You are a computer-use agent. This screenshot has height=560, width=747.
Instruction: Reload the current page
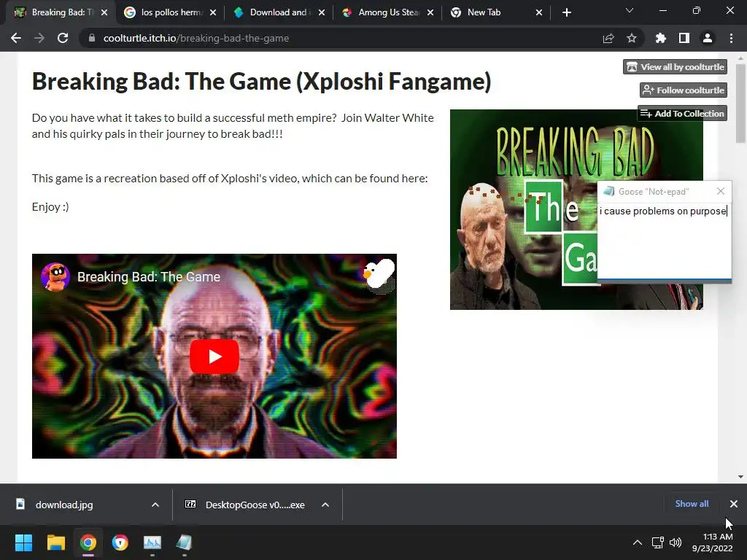pyautogui.click(x=63, y=38)
